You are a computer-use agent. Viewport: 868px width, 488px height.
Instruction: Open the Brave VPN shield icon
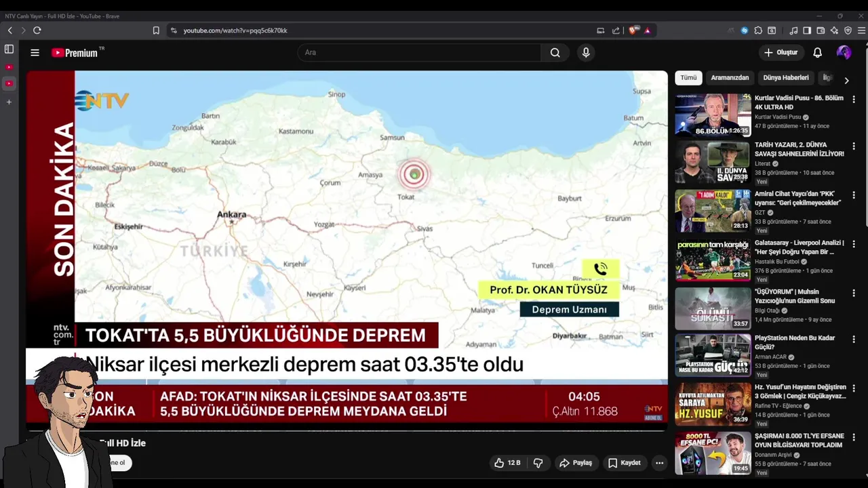(848, 30)
